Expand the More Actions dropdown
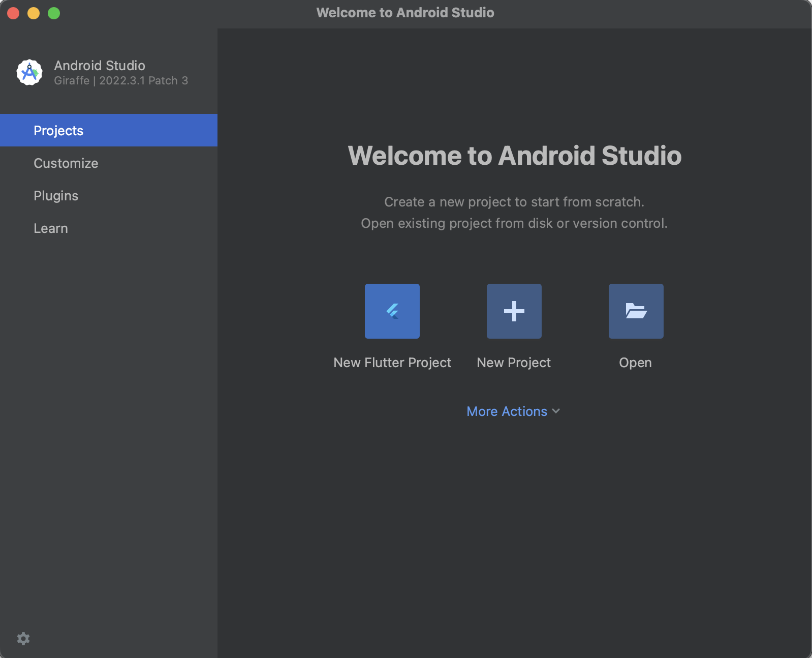Viewport: 812px width, 658px height. click(x=507, y=411)
